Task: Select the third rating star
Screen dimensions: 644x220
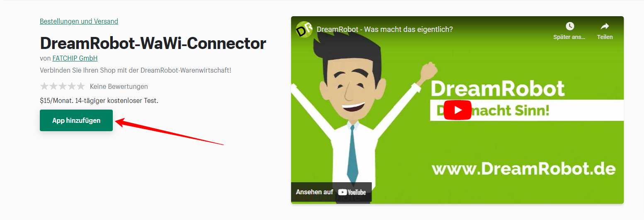Action: [63, 86]
